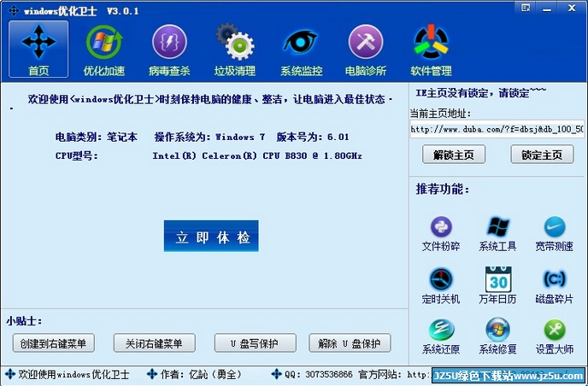
Task: Click the 电脑类别: 笔记本 text
Action: pos(97,137)
